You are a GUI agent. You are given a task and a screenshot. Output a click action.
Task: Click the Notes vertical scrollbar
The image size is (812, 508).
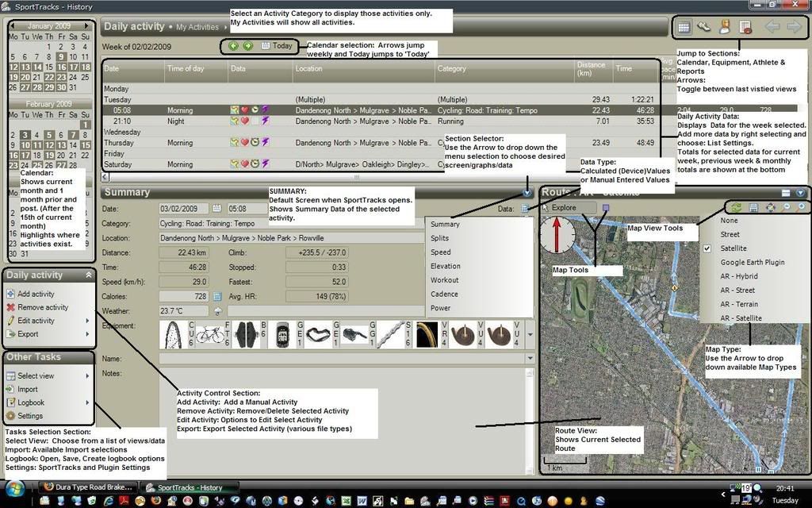point(530,421)
